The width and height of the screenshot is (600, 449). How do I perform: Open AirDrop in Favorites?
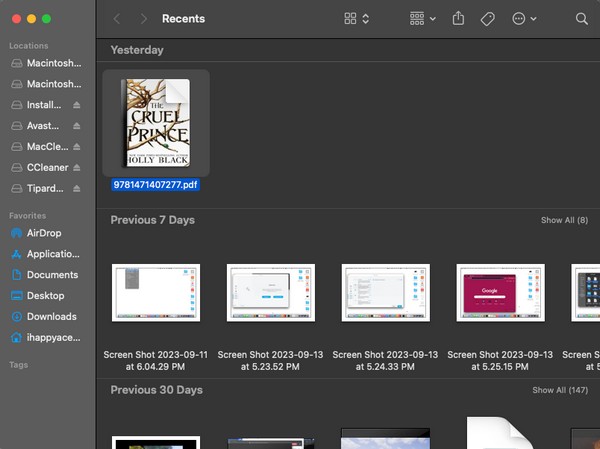(x=36, y=233)
